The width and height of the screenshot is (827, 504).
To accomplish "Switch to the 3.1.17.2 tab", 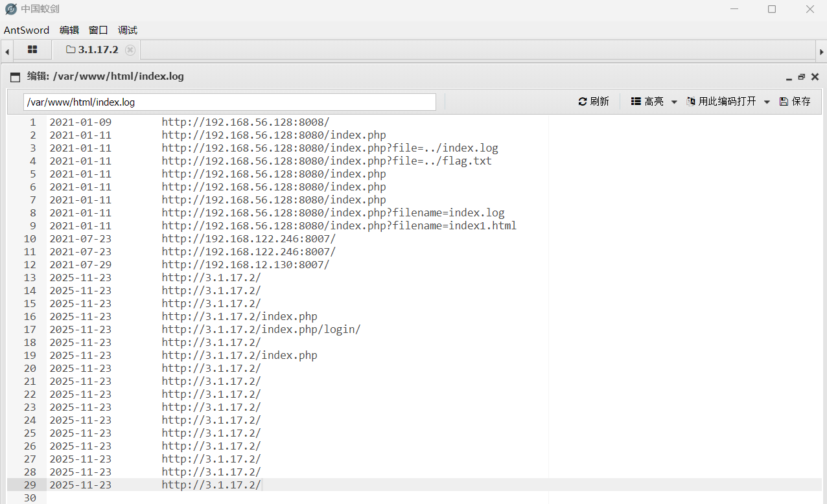I will tap(93, 50).
